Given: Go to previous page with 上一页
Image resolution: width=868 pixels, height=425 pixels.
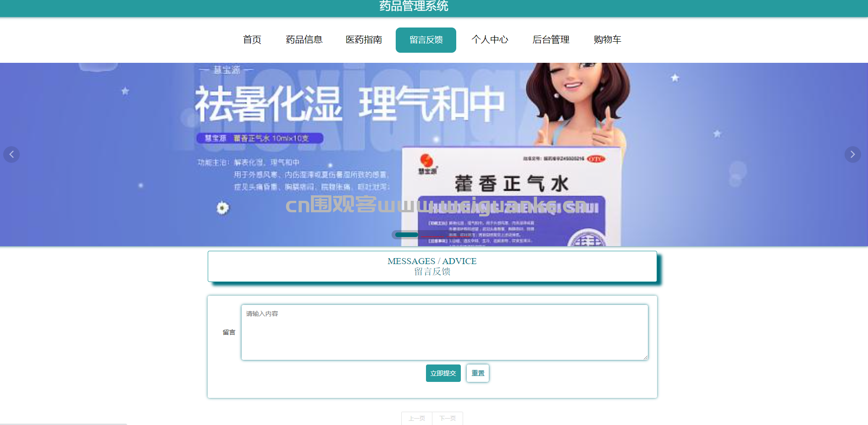Looking at the screenshot, I should pos(417,418).
